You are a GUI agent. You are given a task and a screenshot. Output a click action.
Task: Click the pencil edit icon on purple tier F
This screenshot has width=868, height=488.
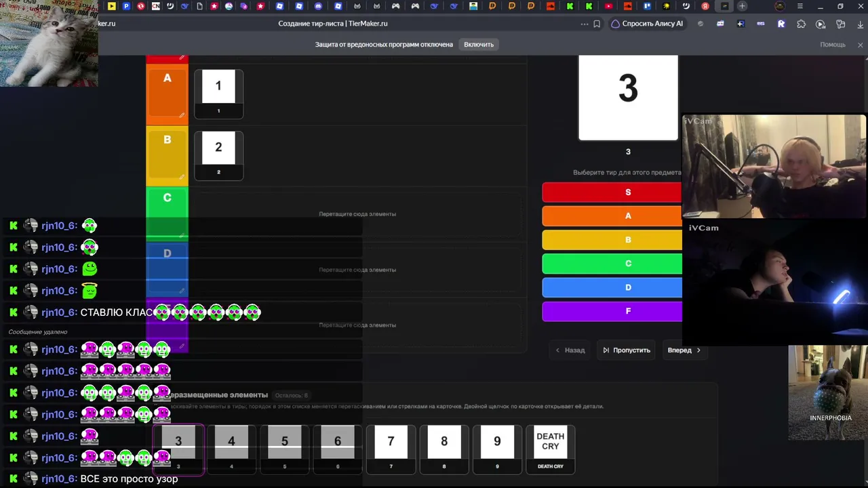[x=182, y=346]
